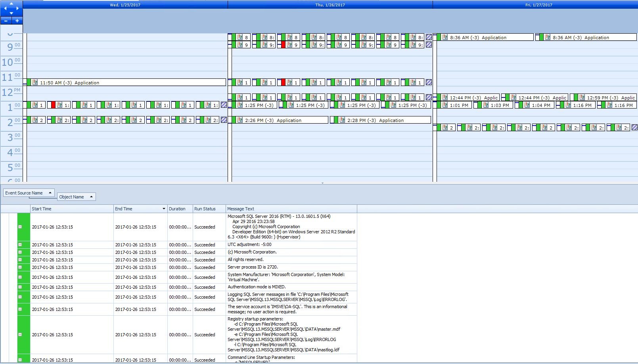
Task: Click the 'Server process ID is 2720.' message
Action: click(253, 267)
